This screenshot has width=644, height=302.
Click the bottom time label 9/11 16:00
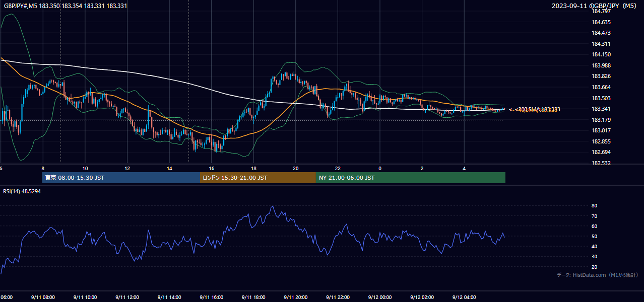click(212, 297)
